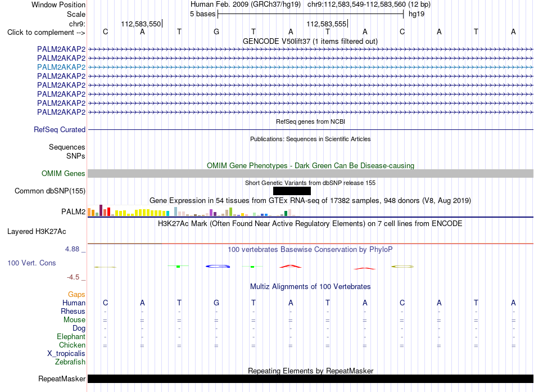Click the Dog alignment row label

pyautogui.click(x=79, y=328)
